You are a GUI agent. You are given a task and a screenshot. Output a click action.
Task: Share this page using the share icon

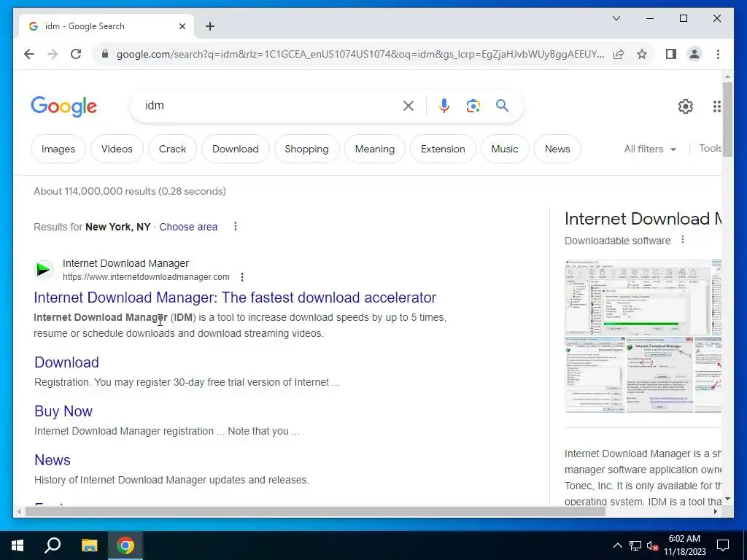[x=619, y=54]
